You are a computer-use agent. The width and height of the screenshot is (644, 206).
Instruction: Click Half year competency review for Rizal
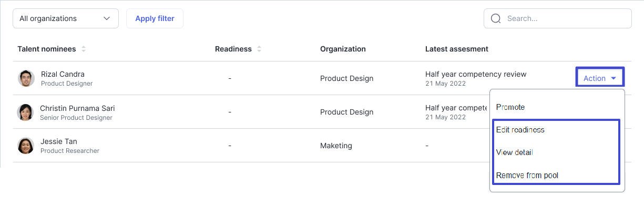coord(476,74)
